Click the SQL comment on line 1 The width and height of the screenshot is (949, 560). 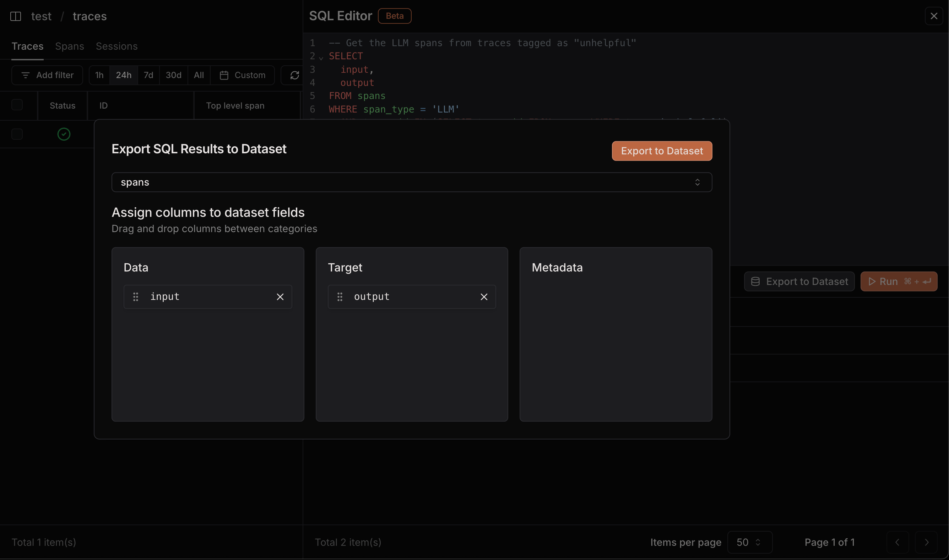(483, 43)
